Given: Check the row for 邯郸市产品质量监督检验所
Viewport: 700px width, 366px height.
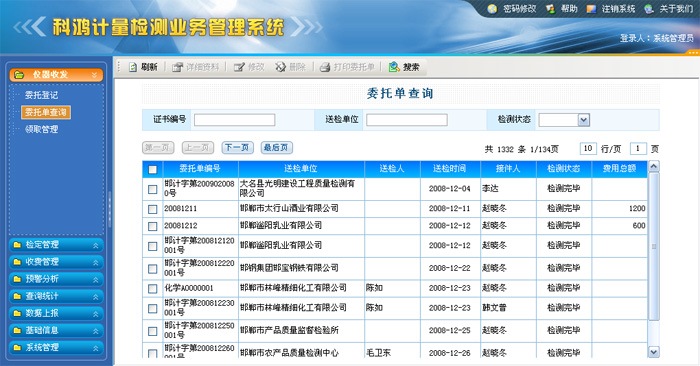Looking at the screenshot, I should coord(153,331).
